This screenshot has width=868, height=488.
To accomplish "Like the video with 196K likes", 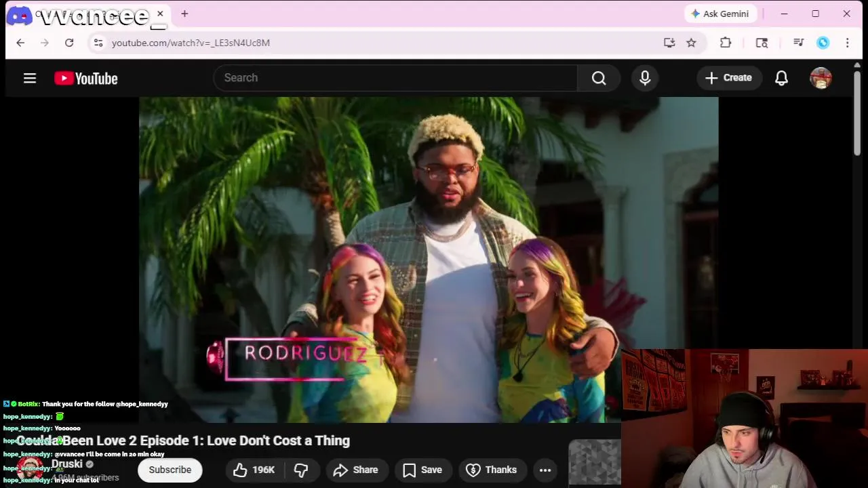I will click(254, 470).
